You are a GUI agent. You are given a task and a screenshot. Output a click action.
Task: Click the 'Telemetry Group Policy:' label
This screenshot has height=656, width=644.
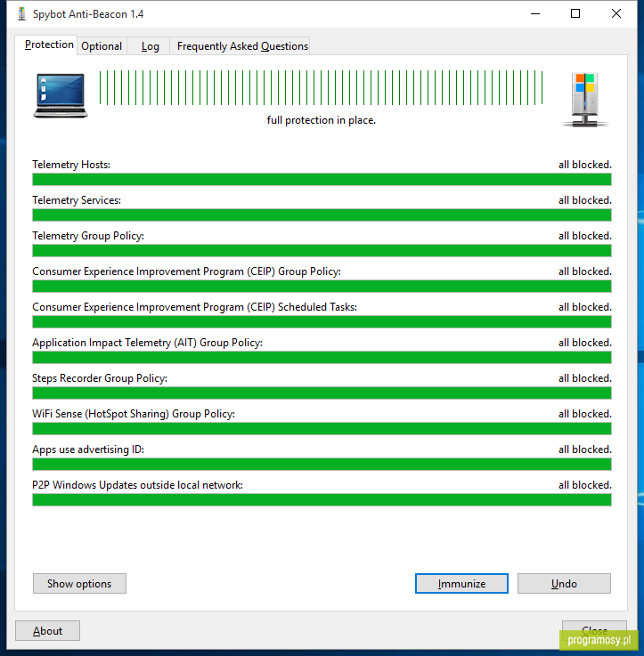[88, 236]
